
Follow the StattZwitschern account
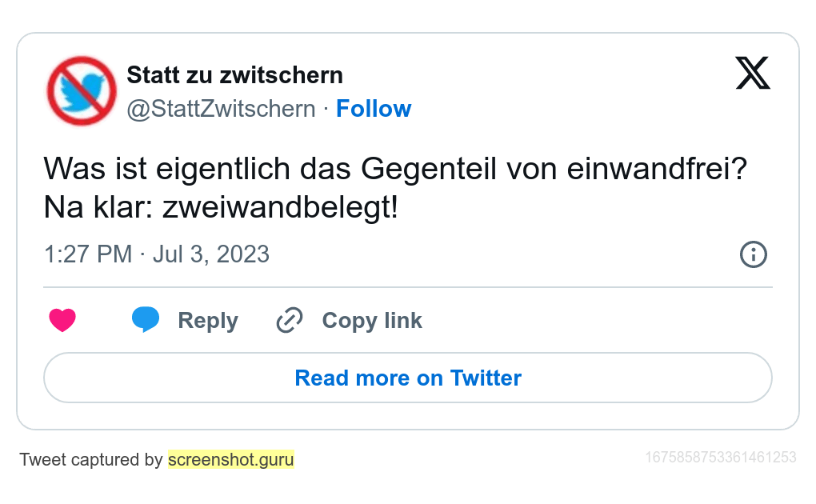pos(374,109)
